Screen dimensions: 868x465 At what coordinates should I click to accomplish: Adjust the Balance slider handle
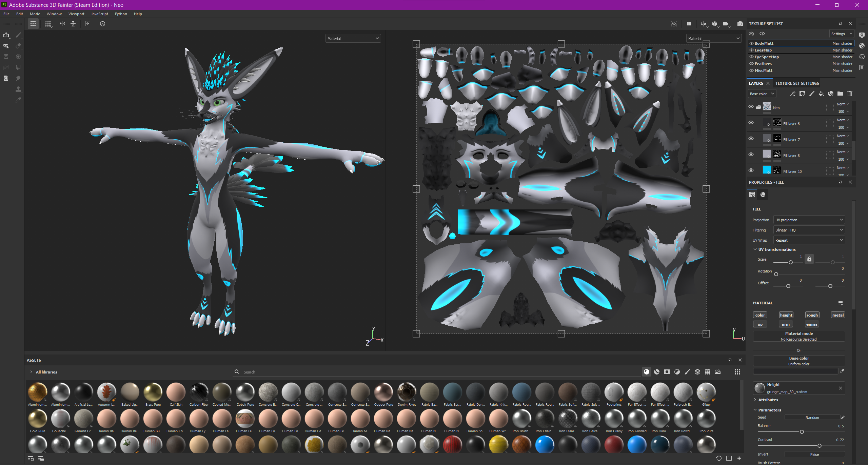(802, 432)
